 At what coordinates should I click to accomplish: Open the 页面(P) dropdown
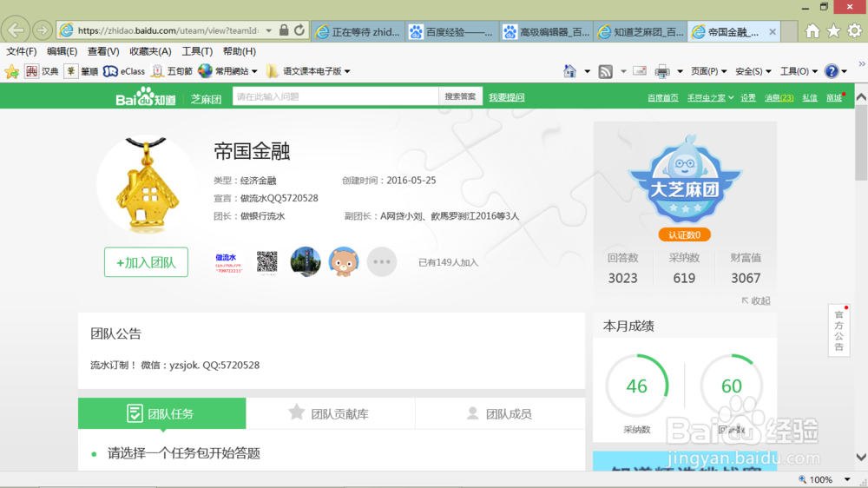click(x=708, y=71)
